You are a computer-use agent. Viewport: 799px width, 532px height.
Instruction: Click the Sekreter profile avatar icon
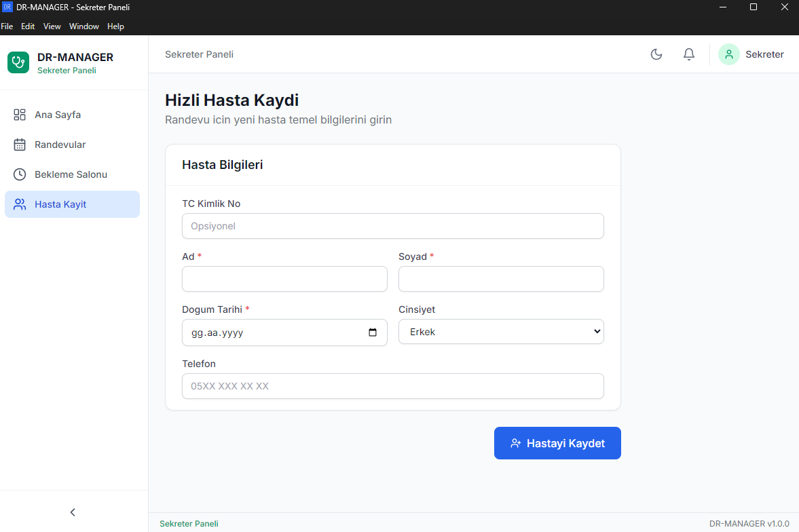728,54
